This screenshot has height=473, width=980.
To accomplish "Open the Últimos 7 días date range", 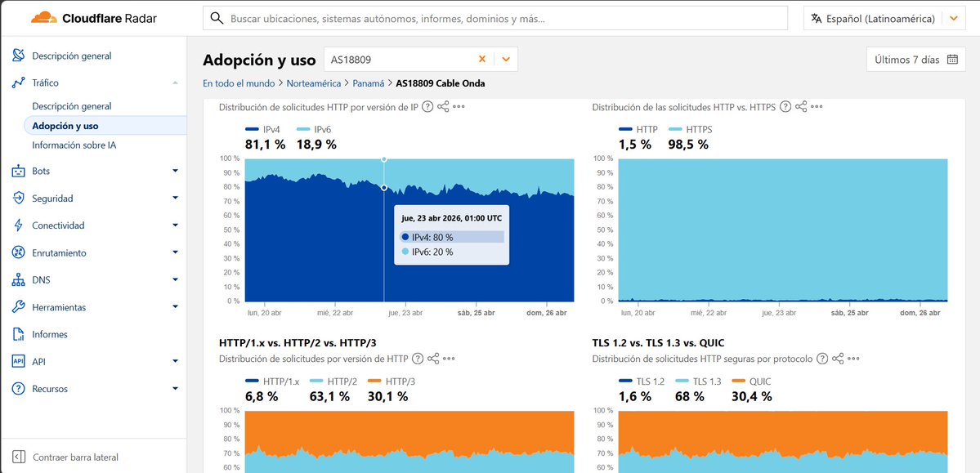I will point(915,60).
